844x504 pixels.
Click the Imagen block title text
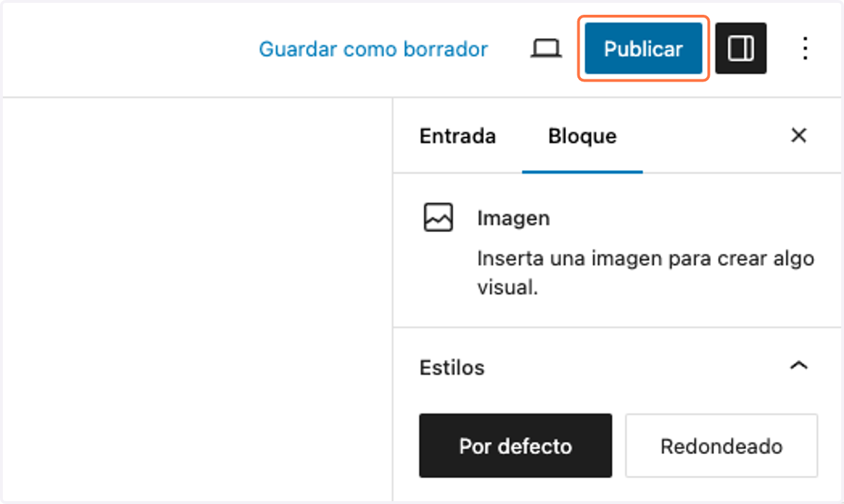pos(513,219)
